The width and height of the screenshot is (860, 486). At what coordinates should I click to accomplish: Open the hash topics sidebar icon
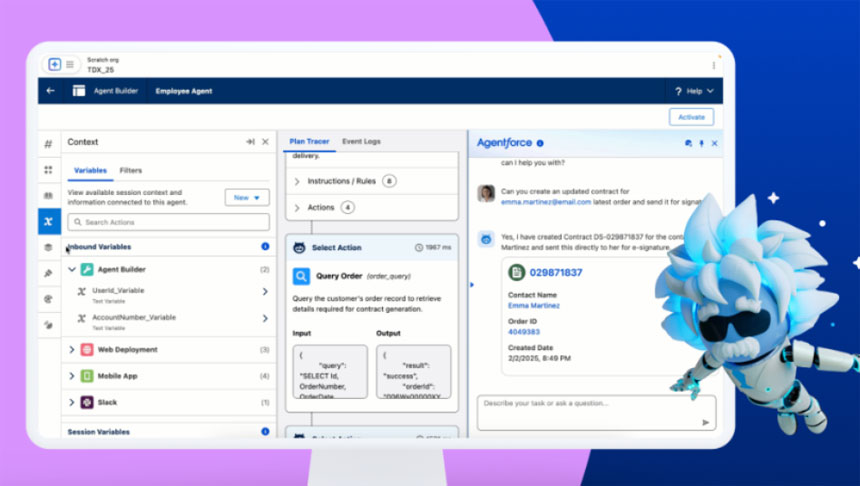point(48,144)
